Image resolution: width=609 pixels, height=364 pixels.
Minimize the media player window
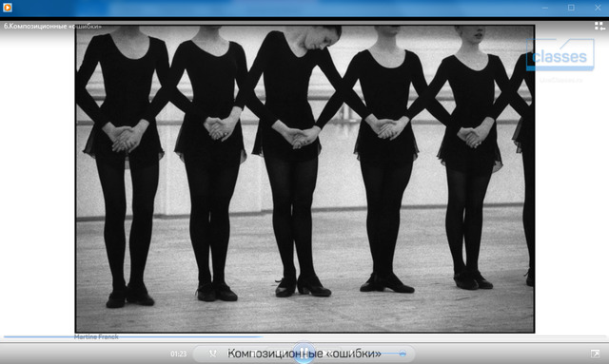(545, 8)
